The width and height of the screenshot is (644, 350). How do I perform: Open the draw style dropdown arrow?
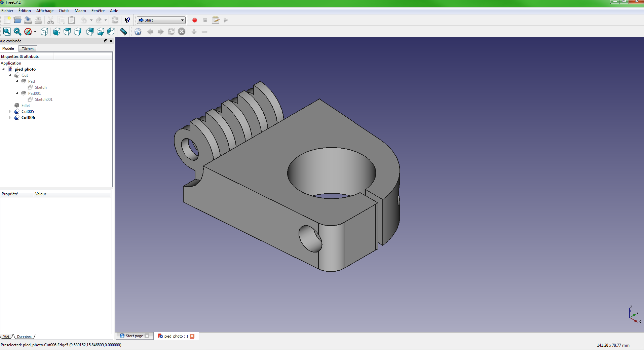(35, 32)
